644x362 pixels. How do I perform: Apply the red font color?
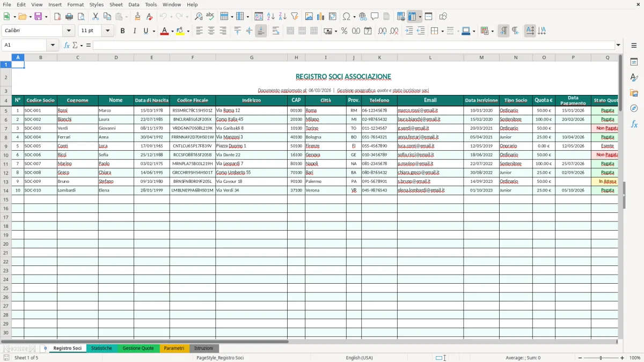coord(164,31)
